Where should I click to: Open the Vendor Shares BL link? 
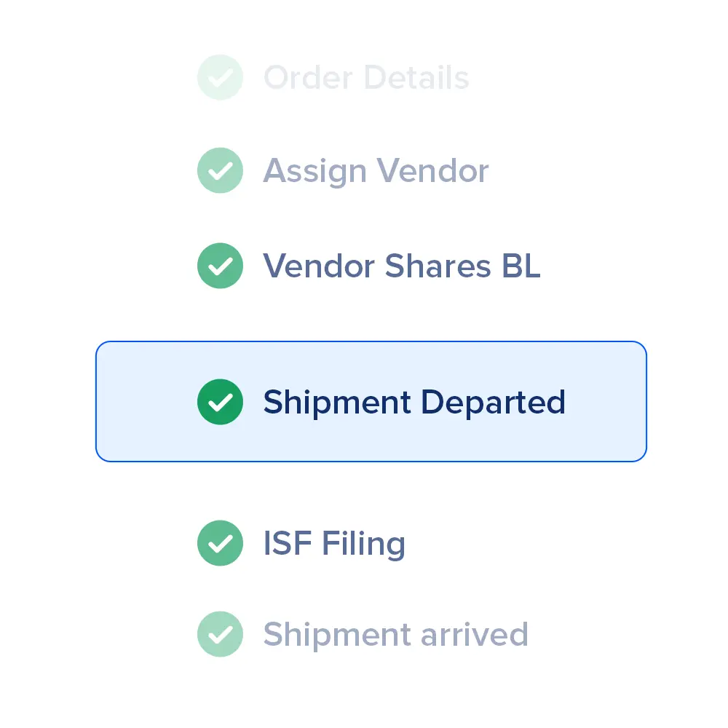[402, 266]
